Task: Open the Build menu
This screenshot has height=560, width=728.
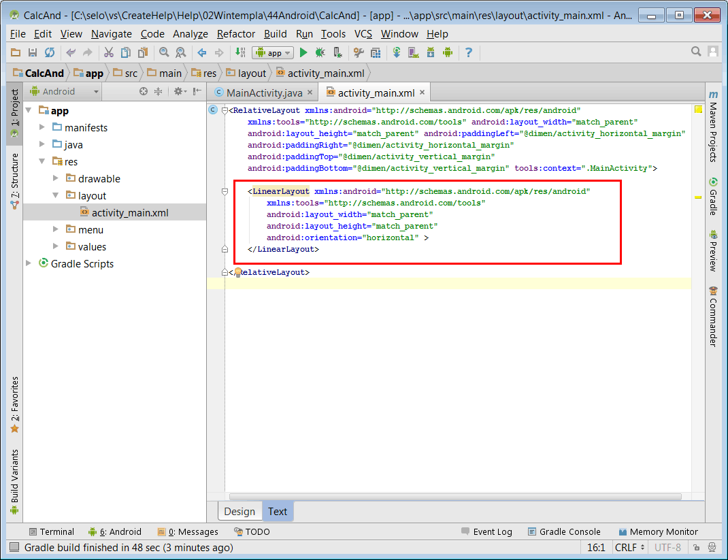Action: coord(276,34)
